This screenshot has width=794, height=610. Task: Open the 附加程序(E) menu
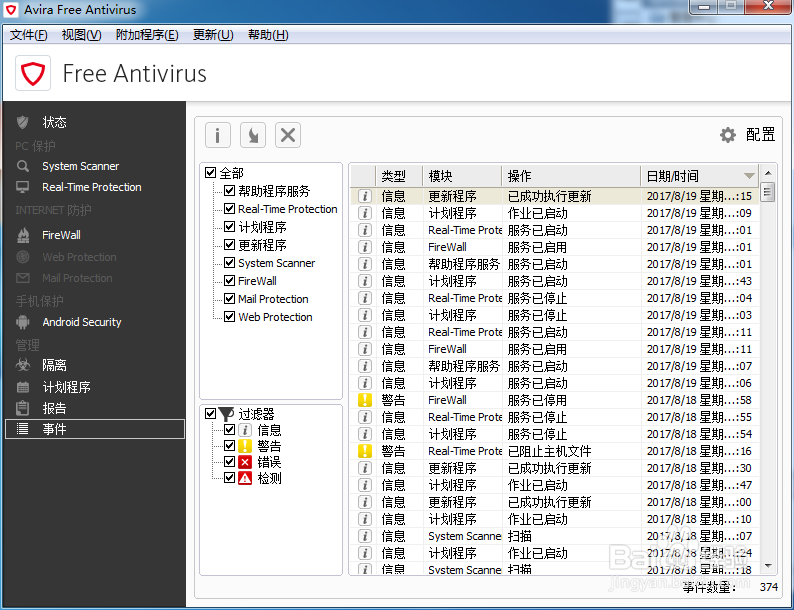coord(147,34)
